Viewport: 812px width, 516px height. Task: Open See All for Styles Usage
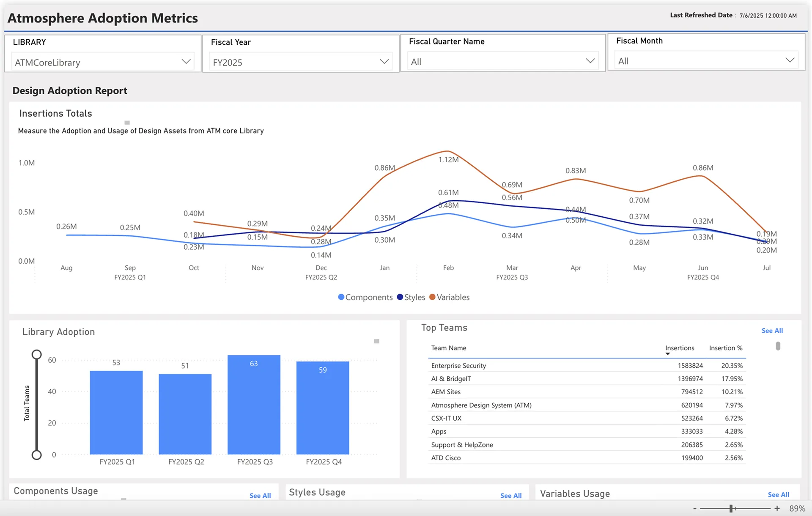510,495
